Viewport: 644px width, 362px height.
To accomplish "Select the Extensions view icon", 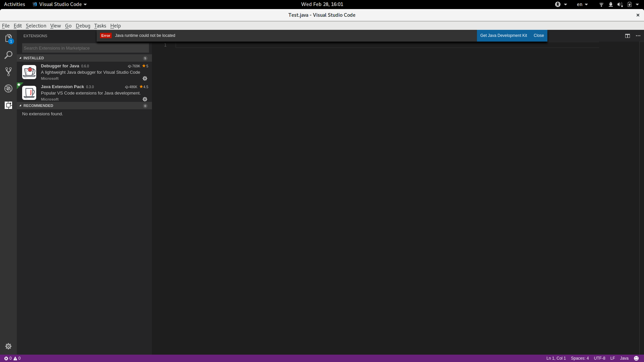I will click(8, 105).
